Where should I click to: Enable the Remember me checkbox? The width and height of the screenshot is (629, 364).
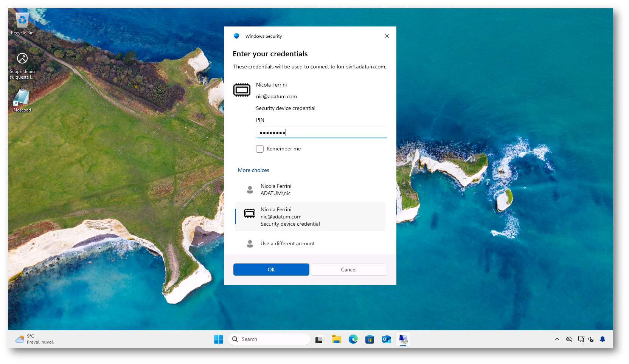(260, 149)
